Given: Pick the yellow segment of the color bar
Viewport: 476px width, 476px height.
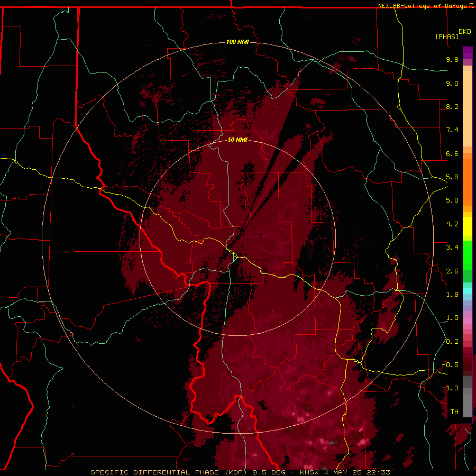Looking at the screenshot, I should (467, 226).
